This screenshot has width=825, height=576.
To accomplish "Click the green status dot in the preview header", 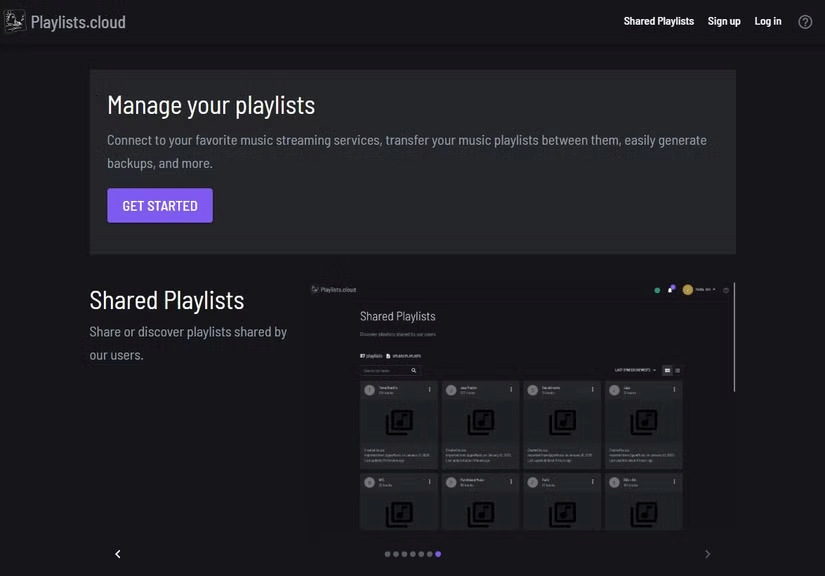I will point(656,289).
